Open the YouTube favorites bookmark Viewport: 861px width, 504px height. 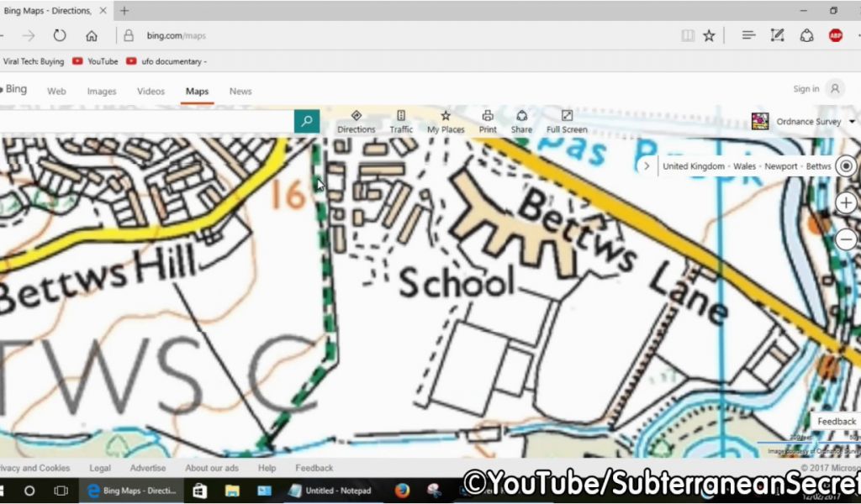95,61
